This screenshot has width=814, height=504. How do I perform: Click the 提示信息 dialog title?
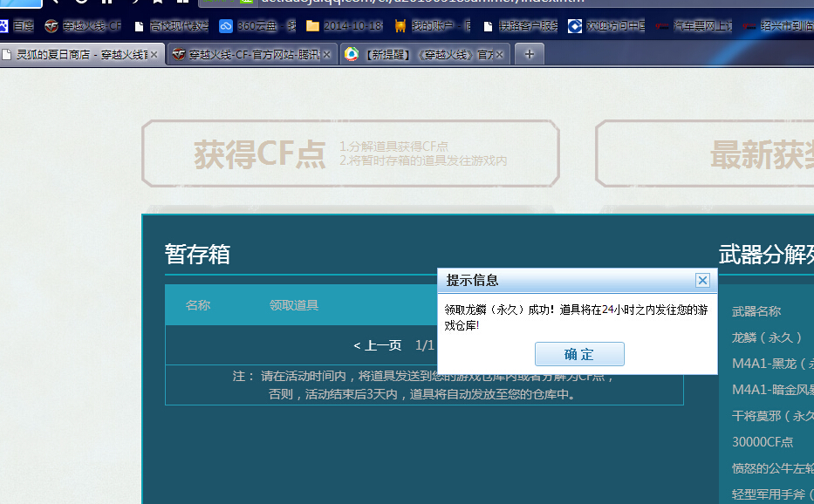point(472,280)
